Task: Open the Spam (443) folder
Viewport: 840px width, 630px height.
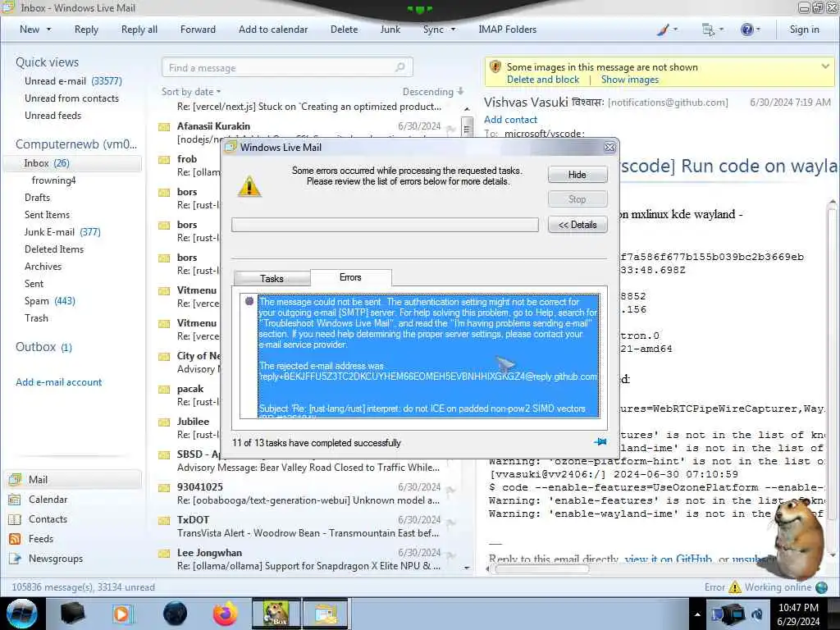Action: point(49,300)
